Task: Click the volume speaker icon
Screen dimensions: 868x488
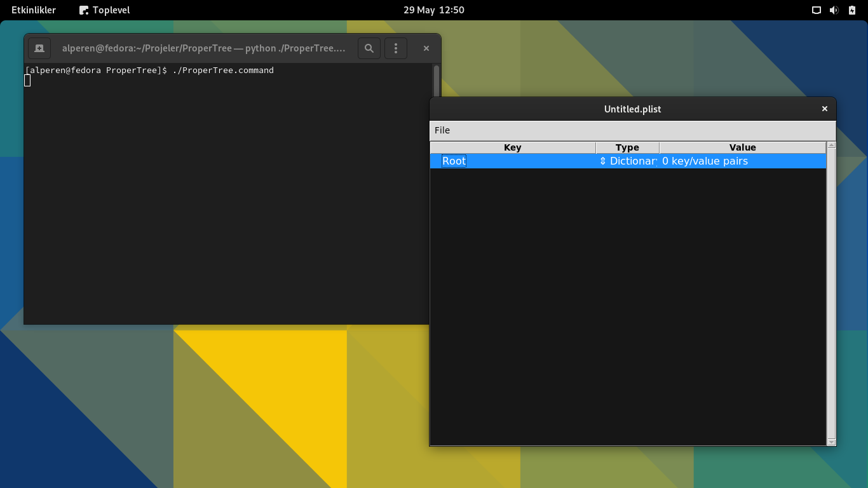Action: point(834,10)
